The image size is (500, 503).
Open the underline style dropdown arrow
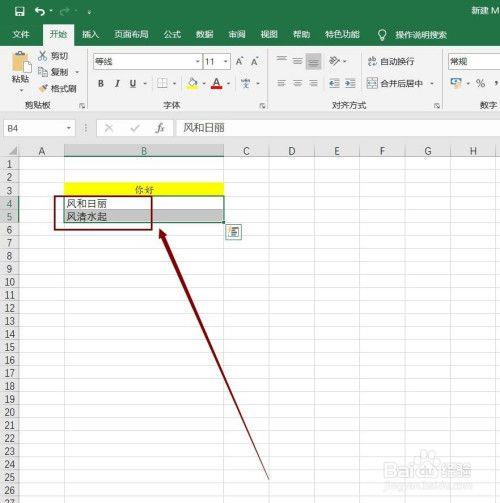point(145,83)
